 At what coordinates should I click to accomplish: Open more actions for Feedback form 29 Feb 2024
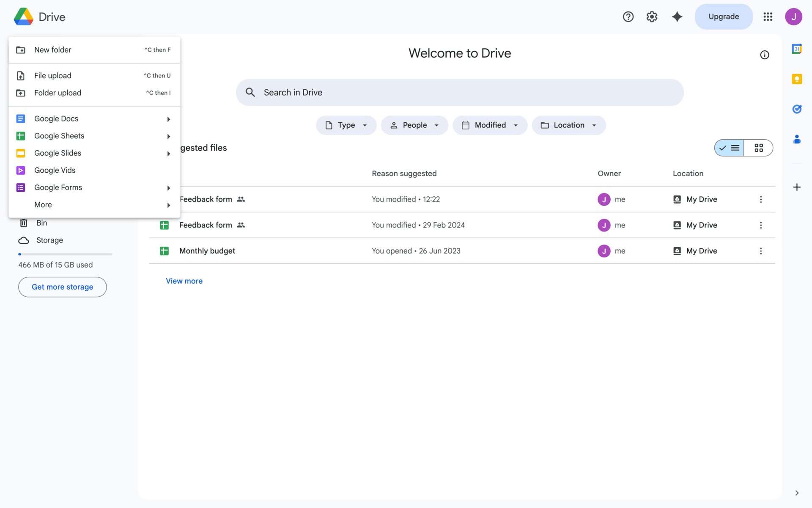tap(761, 225)
